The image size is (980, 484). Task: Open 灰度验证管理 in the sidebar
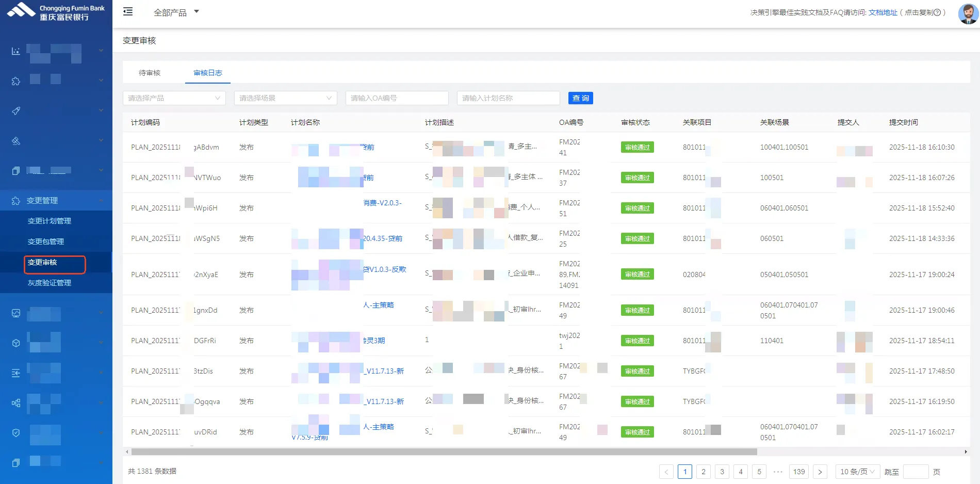point(50,283)
